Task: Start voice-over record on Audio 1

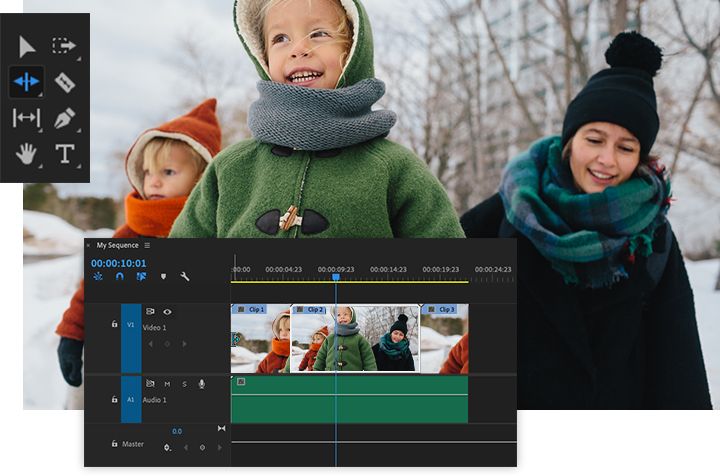Action: [202, 384]
